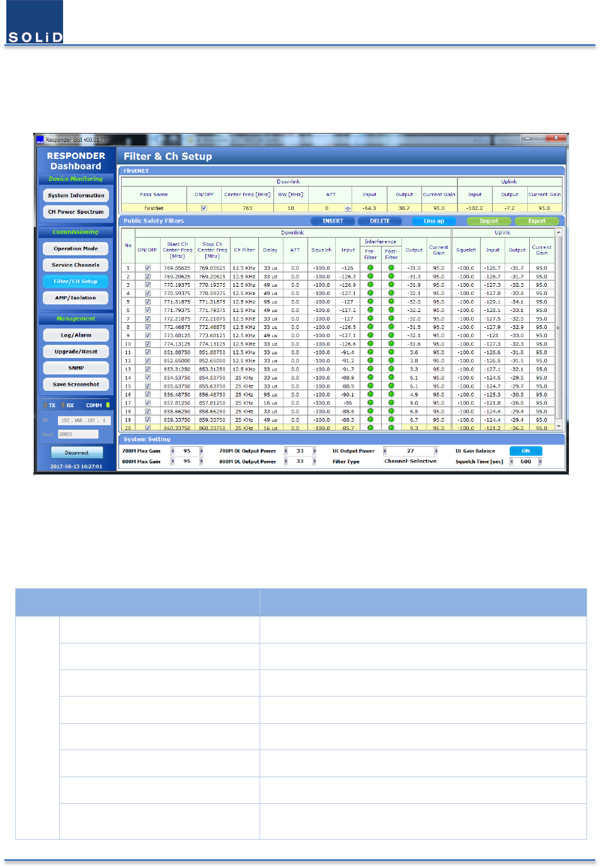Click the Port field showing 20000

tap(78, 434)
